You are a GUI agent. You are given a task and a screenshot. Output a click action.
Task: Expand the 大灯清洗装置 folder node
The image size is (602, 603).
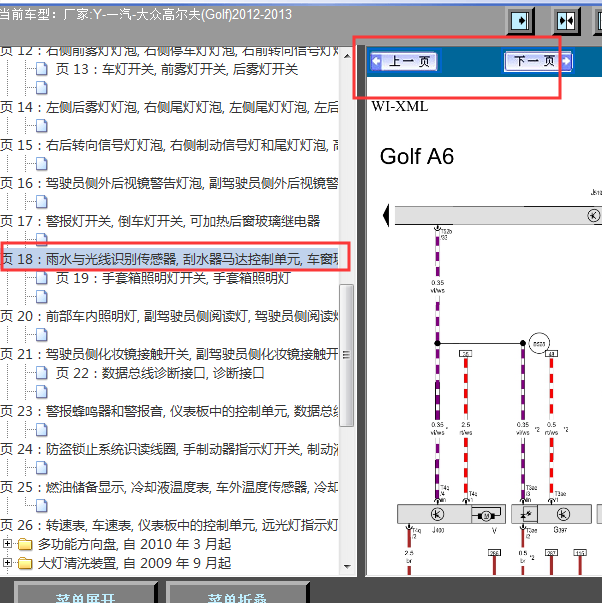(7, 563)
